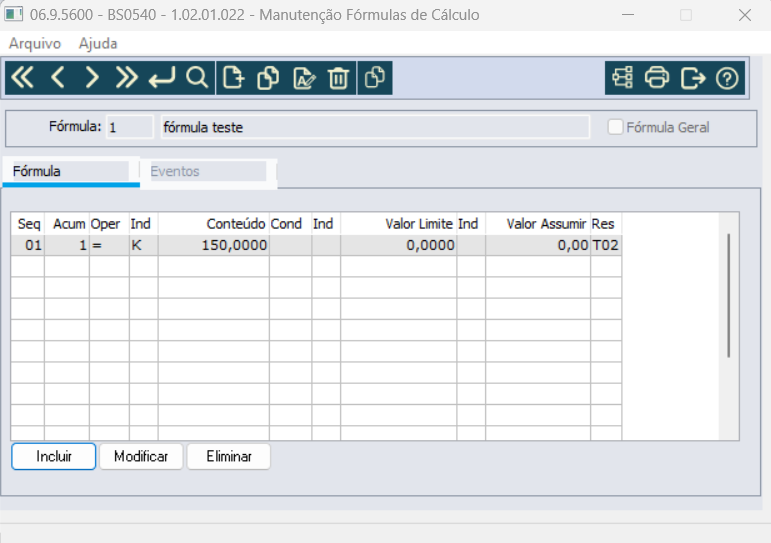Click the 0,0000 Valor Limite cell
The height and width of the screenshot is (543, 771).
click(x=398, y=245)
